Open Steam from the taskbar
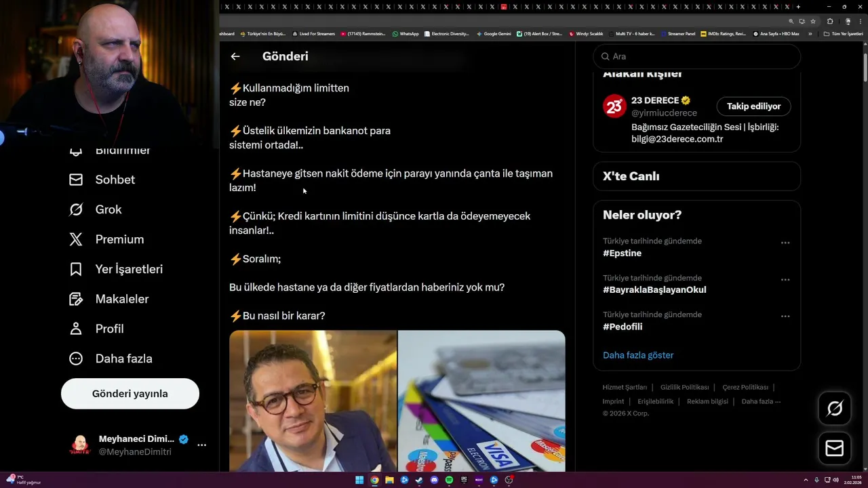Viewport: 868px width, 488px height. (x=419, y=480)
